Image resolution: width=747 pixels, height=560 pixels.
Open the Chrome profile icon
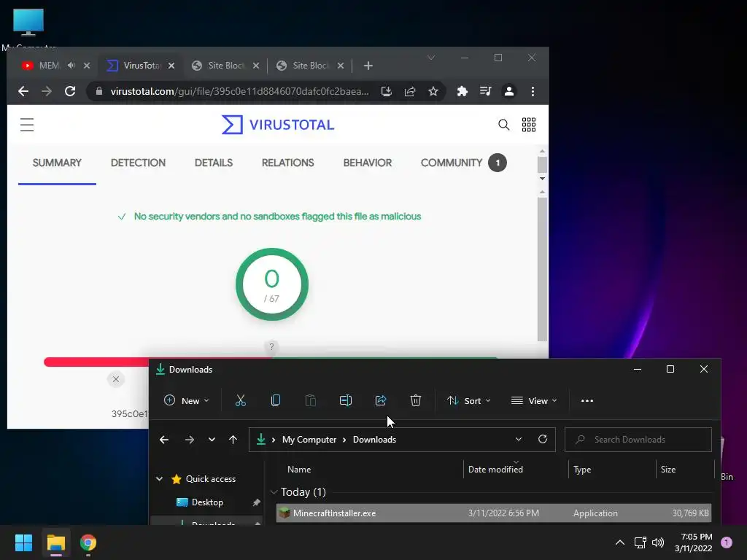pyautogui.click(x=508, y=91)
